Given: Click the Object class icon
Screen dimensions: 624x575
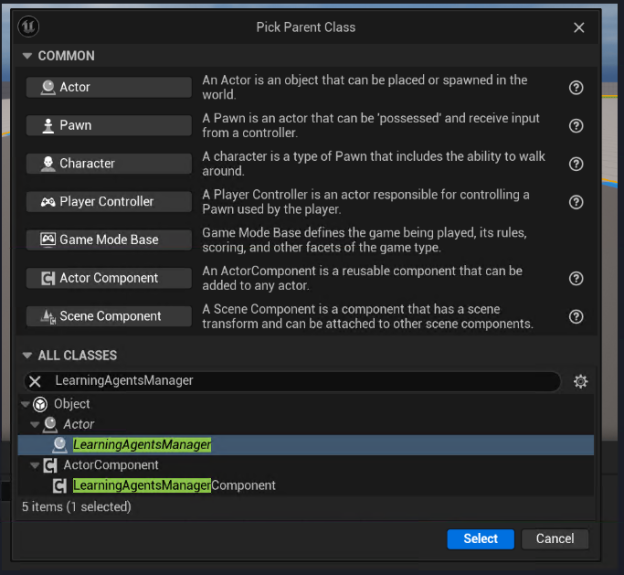Looking at the screenshot, I should tap(40, 404).
